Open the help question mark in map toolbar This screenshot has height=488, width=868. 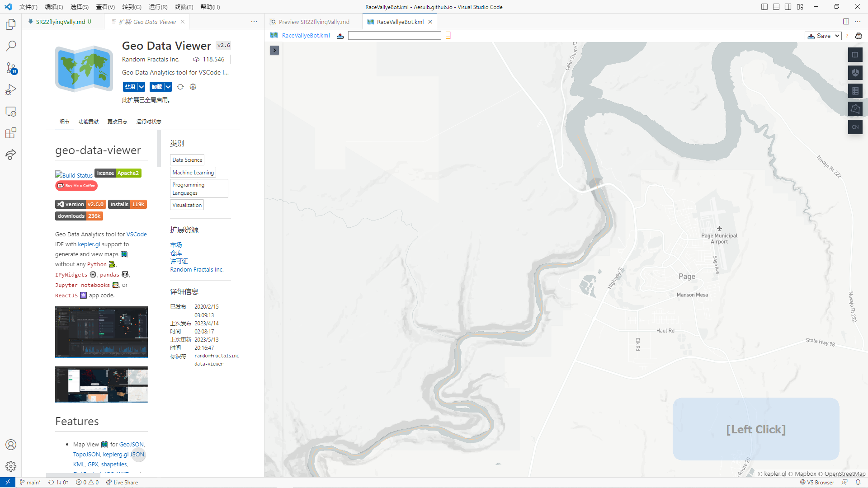click(x=847, y=36)
